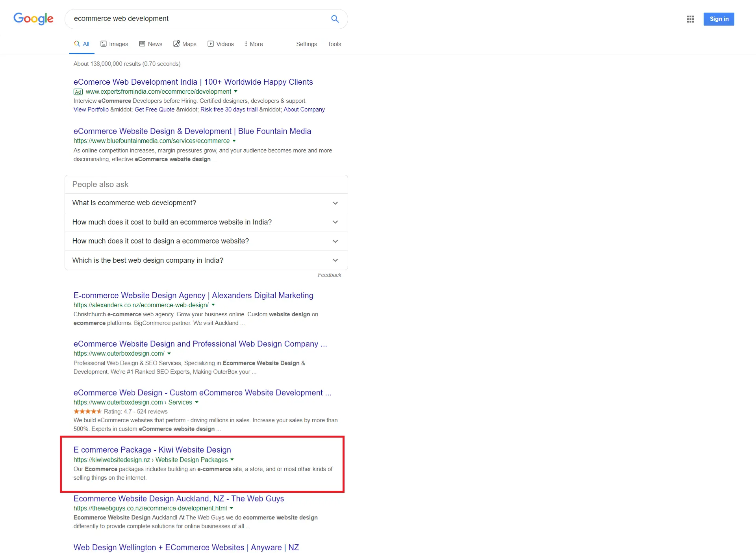The image size is (756, 553).
Task: Click Get Free Quote sitelink
Action: pos(154,109)
